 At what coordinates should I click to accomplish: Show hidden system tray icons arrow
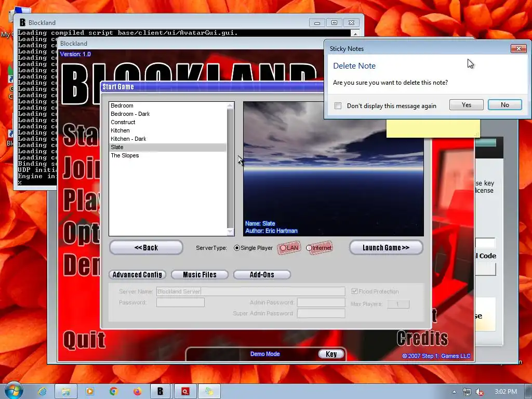point(454,392)
